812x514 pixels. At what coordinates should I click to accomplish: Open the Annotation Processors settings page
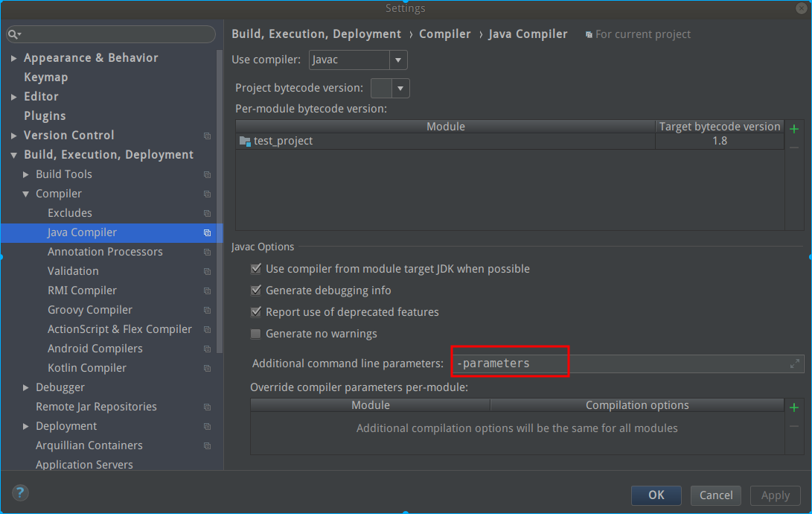coord(105,252)
